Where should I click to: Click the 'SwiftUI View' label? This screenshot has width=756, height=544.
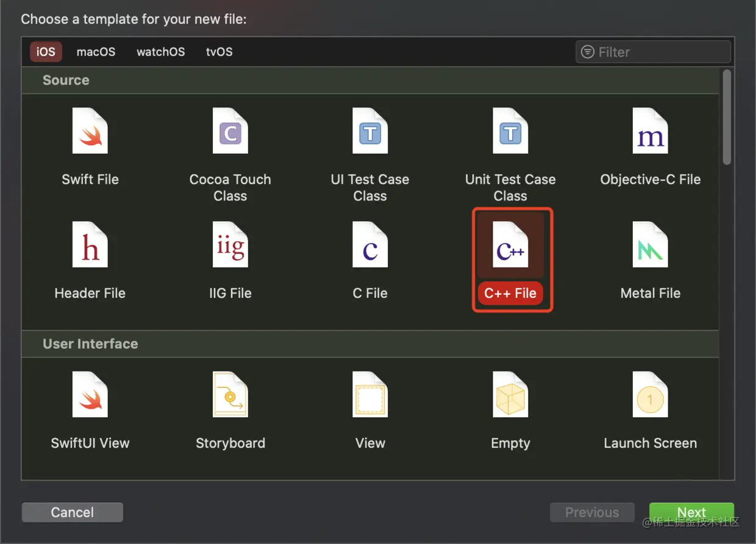(x=90, y=443)
